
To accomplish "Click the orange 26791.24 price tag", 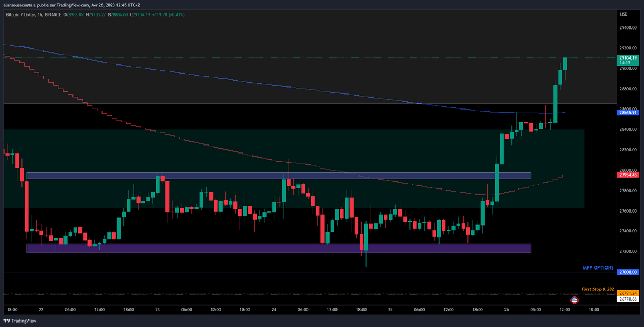I will click(627, 293).
